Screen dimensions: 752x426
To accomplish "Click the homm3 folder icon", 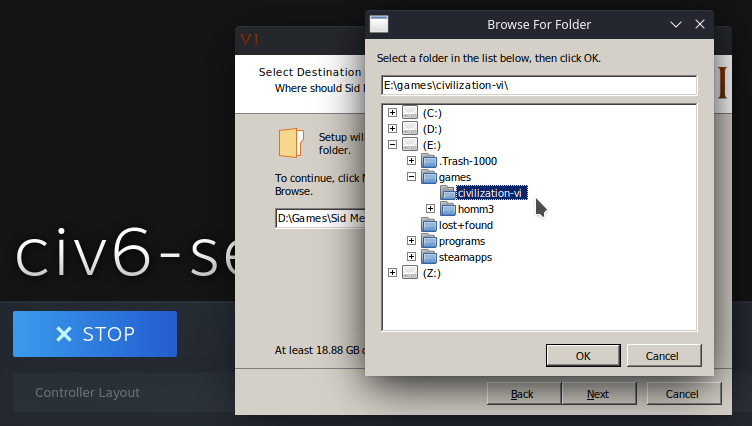I will click(448, 209).
